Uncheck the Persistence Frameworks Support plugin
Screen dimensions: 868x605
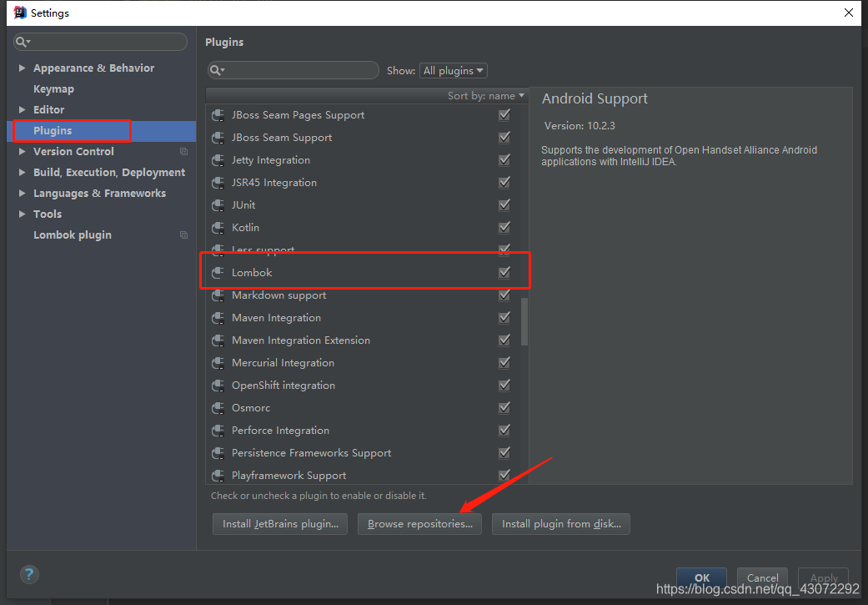pos(504,452)
